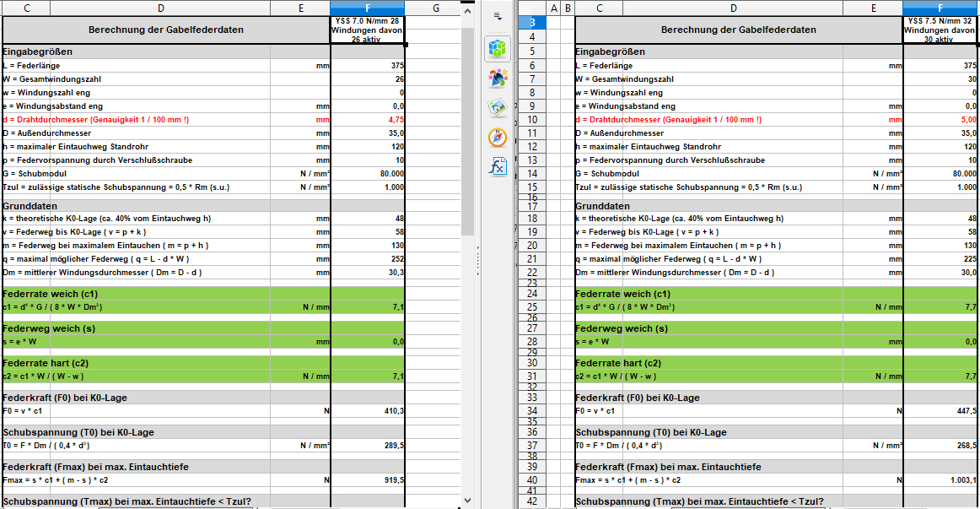The width and height of the screenshot is (980, 509).
Task: Select row 25 header in right spreadsheet
Action: [x=532, y=307]
